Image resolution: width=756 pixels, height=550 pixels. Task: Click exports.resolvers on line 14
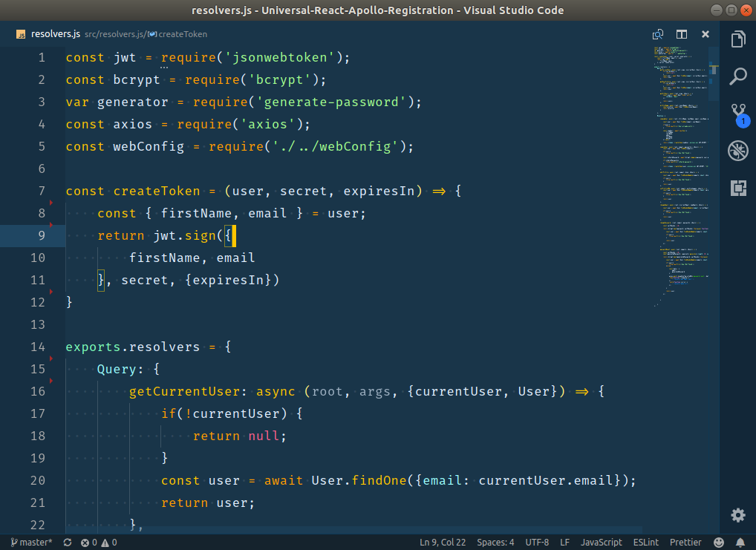[133, 347]
